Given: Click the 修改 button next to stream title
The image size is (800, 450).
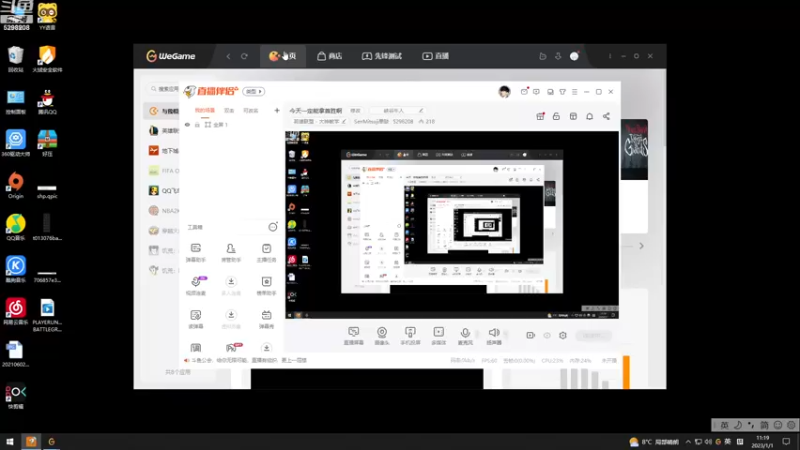Looking at the screenshot, I should coord(356,111).
